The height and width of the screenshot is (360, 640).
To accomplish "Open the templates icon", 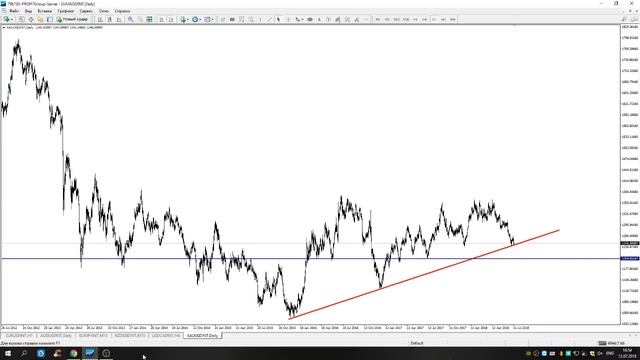I will pos(207,19).
